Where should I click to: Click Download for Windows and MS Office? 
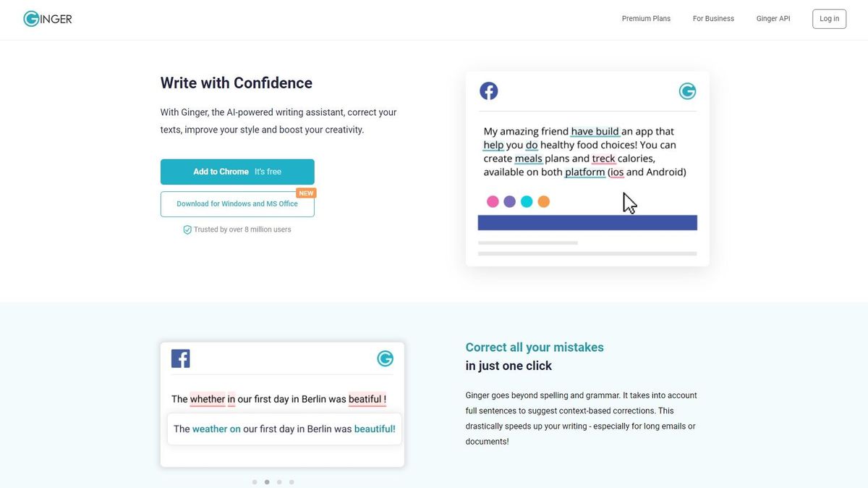point(237,203)
